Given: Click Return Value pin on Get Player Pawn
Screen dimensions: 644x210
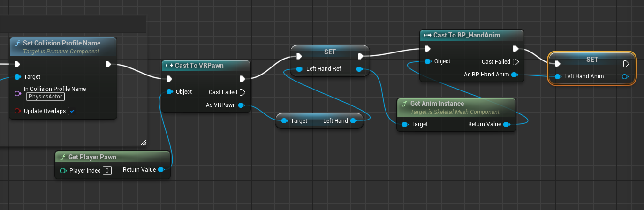Looking at the screenshot, I should [x=161, y=170].
